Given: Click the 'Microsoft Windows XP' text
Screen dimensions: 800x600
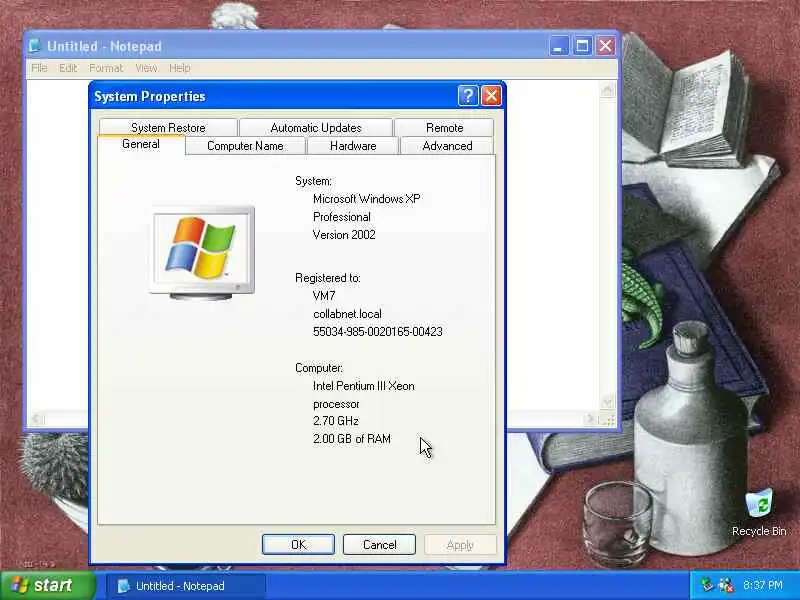Looking at the screenshot, I should (x=367, y=199).
